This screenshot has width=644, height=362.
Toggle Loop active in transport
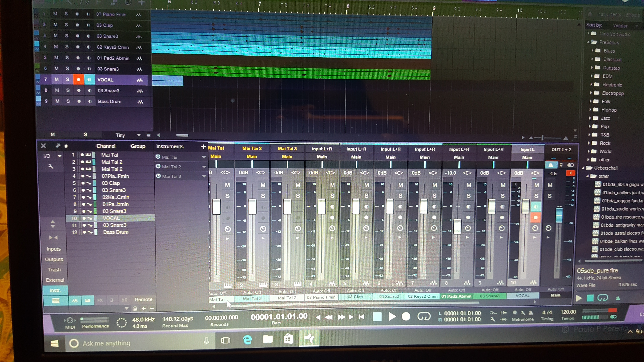point(424,317)
